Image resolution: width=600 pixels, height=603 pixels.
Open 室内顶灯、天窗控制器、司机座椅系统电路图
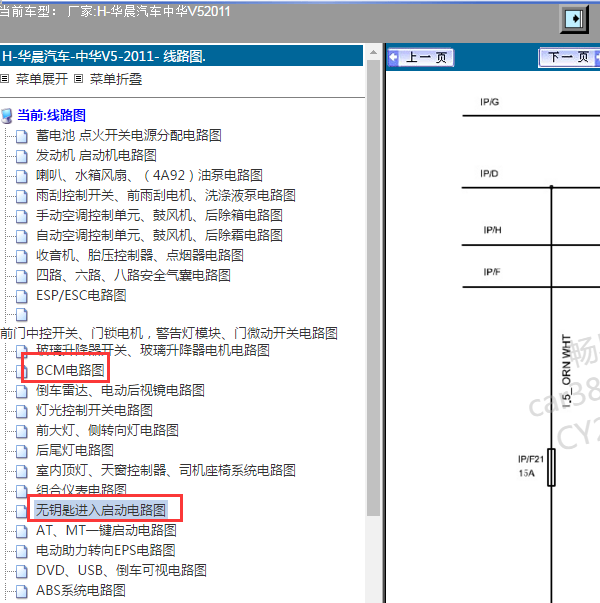pyautogui.click(x=166, y=470)
